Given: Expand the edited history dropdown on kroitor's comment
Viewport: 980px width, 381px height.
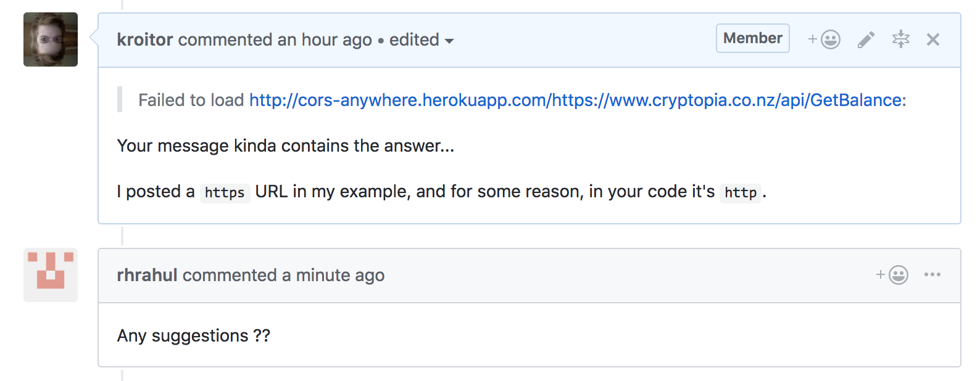Looking at the screenshot, I should pyautogui.click(x=451, y=41).
